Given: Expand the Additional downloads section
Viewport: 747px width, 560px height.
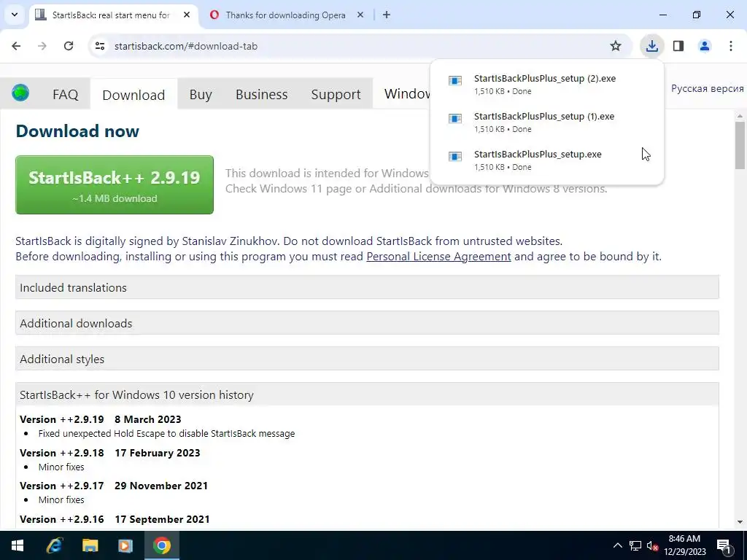Looking at the screenshot, I should click(367, 323).
